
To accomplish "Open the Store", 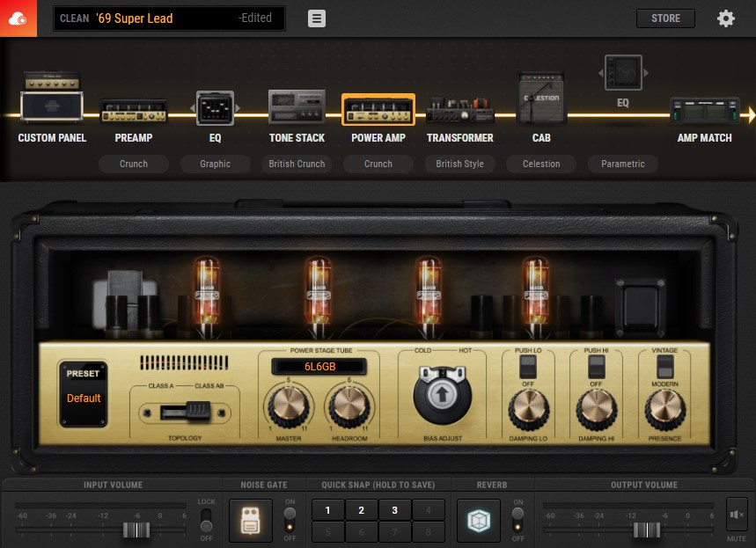I will [665, 18].
